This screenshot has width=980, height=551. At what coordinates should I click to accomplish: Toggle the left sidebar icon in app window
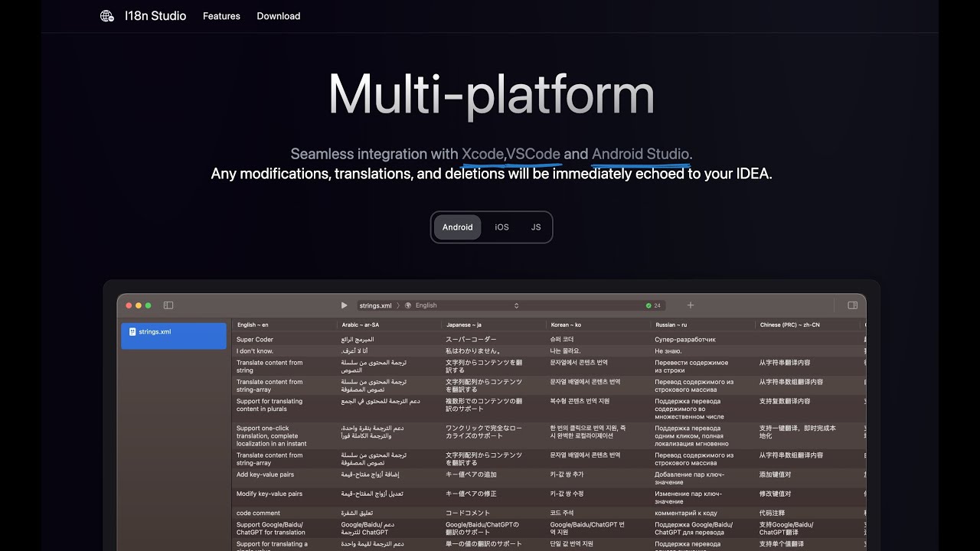click(x=168, y=305)
